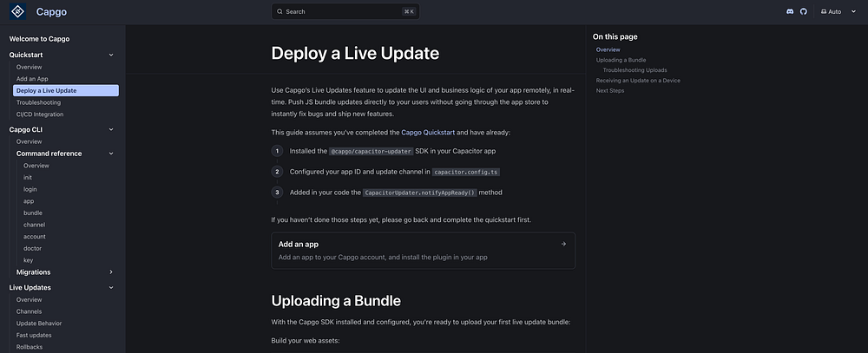Jump to Uploading a Bundle section

[x=621, y=60]
